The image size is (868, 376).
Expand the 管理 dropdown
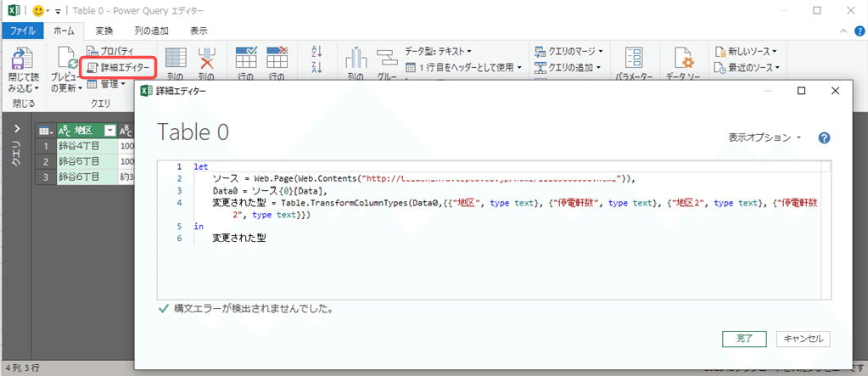coord(106,84)
